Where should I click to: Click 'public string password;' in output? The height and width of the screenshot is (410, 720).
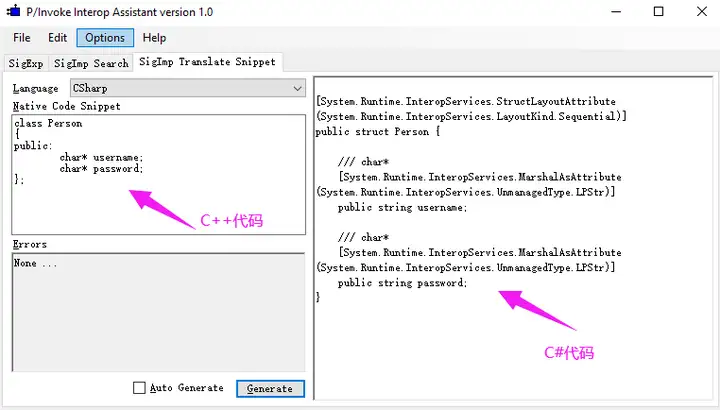tap(402, 283)
